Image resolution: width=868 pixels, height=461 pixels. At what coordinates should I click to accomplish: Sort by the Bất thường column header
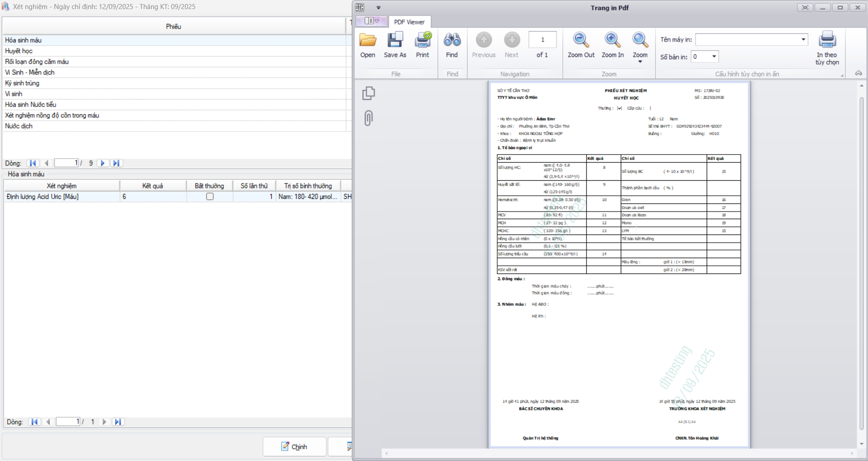(x=209, y=186)
